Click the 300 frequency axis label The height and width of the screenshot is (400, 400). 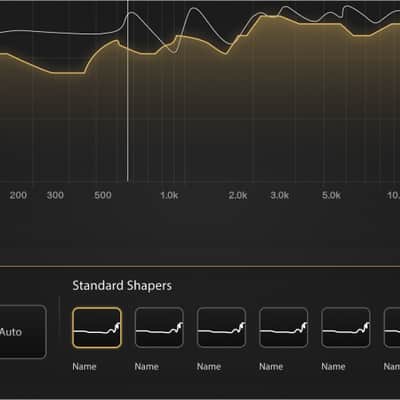tap(55, 195)
